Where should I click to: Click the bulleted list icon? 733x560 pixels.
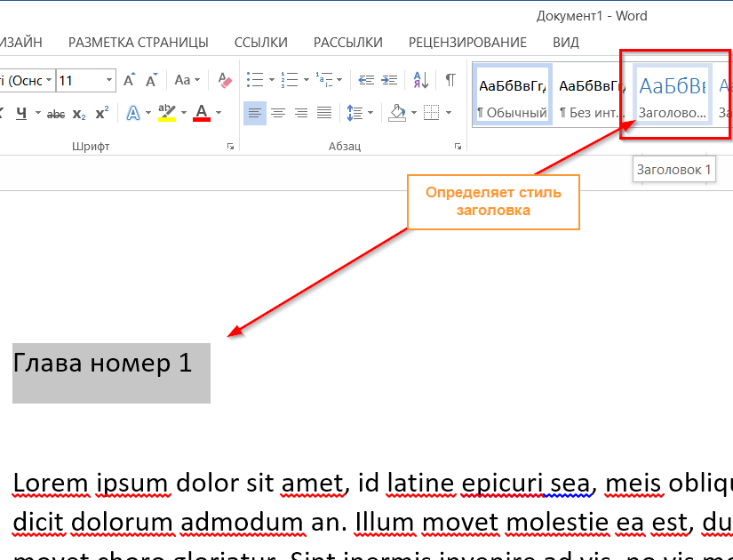point(254,80)
